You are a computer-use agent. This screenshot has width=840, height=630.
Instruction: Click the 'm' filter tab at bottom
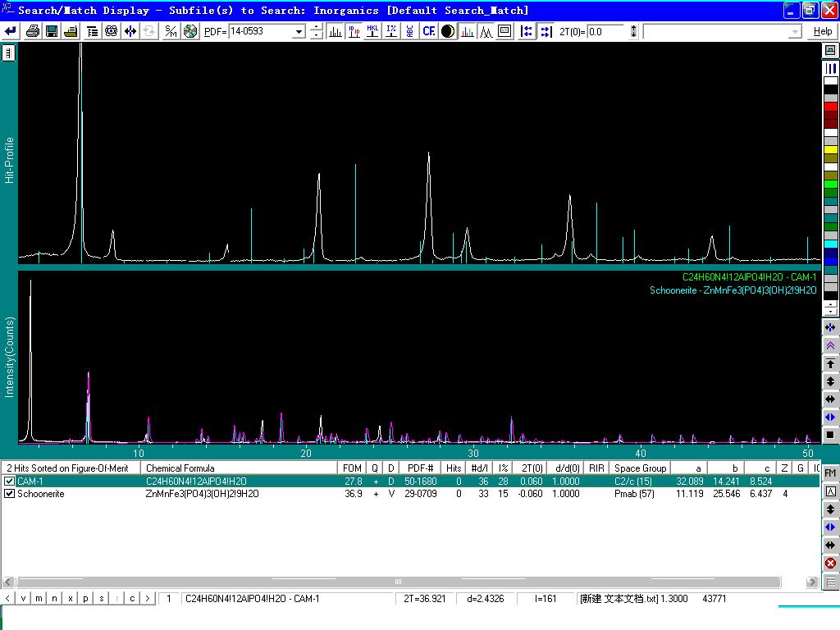(39, 598)
